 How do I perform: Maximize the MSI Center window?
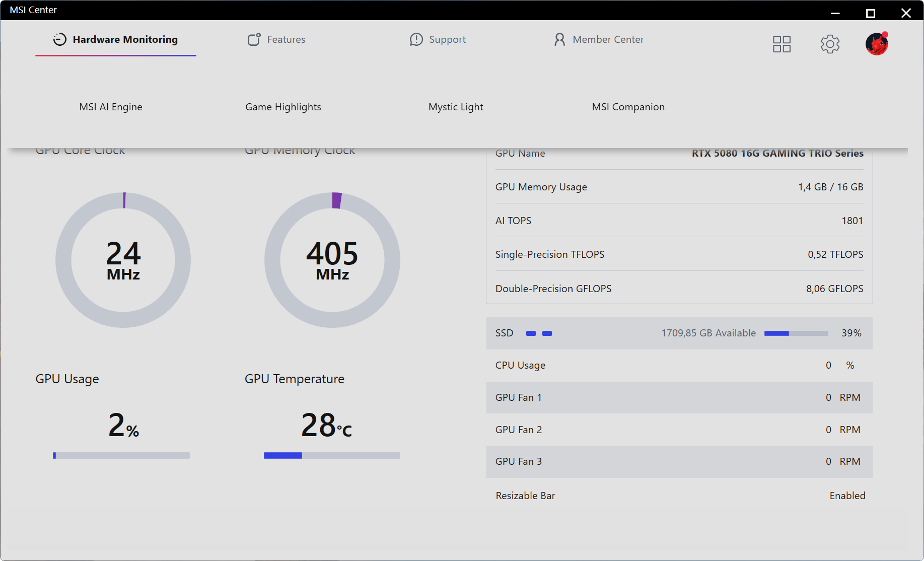tap(870, 13)
